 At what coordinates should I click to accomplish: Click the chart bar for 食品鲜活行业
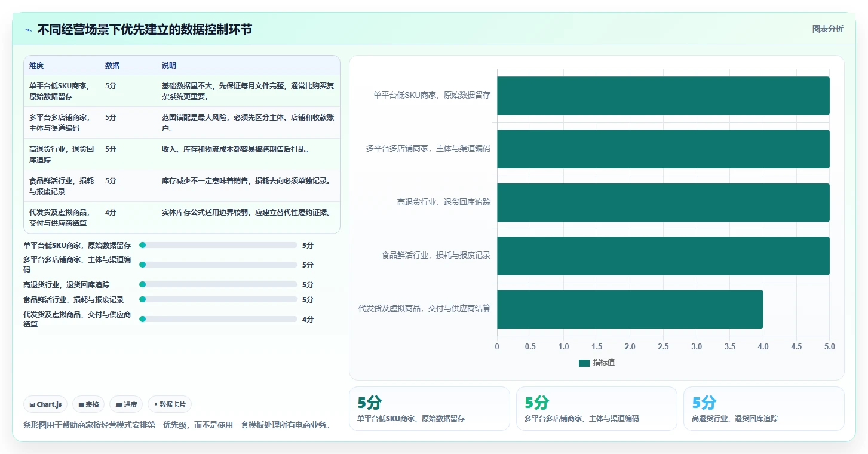click(x=663, y=256)
